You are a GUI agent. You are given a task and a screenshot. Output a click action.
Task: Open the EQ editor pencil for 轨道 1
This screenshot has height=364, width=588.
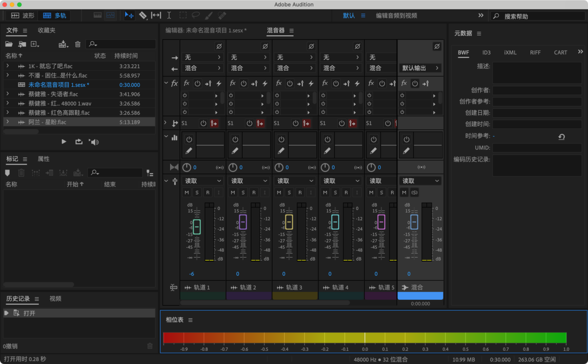click(189, 151)
